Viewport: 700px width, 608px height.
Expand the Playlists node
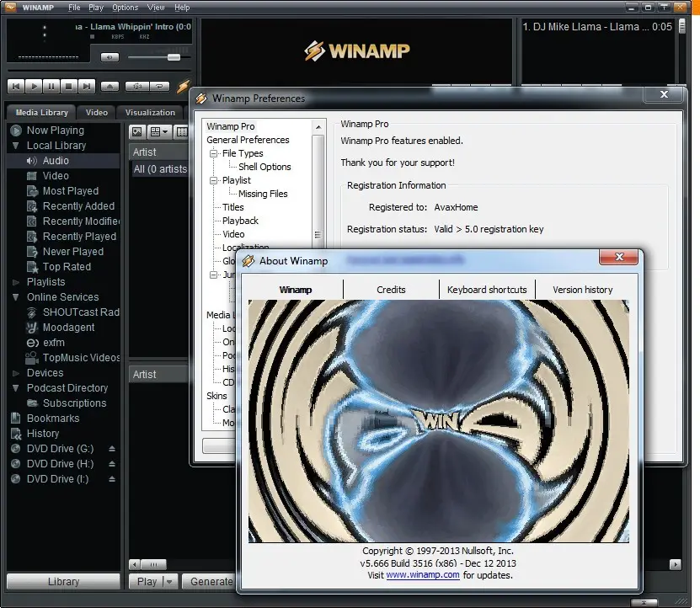(16, 282)
